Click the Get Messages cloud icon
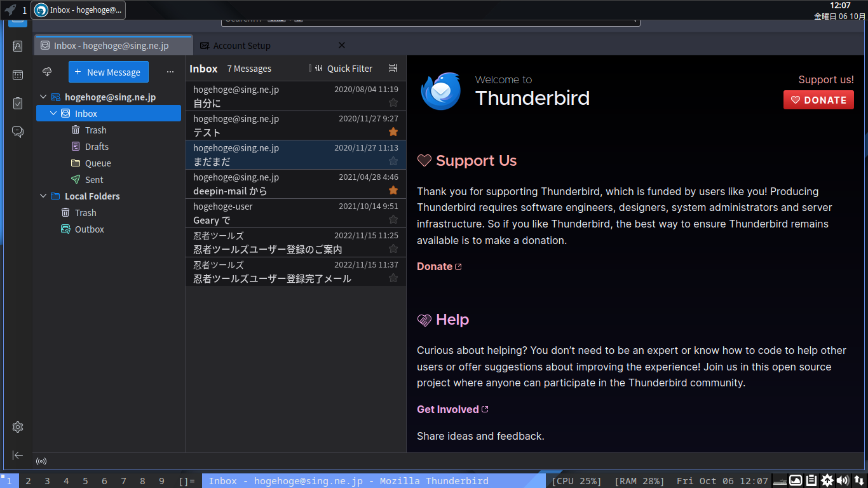Screen dimensions: 868x488 pos(47,72)
